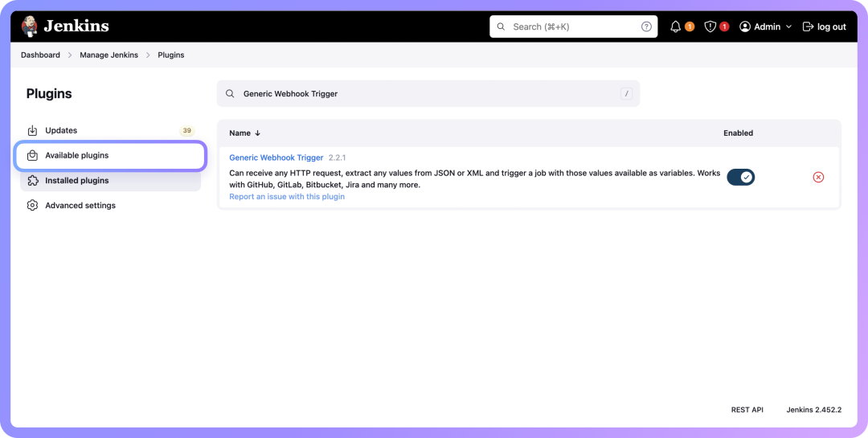Click the orange notification count badge
The height and width of the screenshot is (438, 868).
690,27
